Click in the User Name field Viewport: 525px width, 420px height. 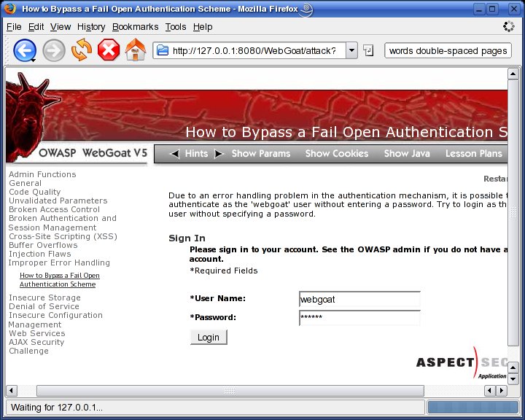coord(359,299)
